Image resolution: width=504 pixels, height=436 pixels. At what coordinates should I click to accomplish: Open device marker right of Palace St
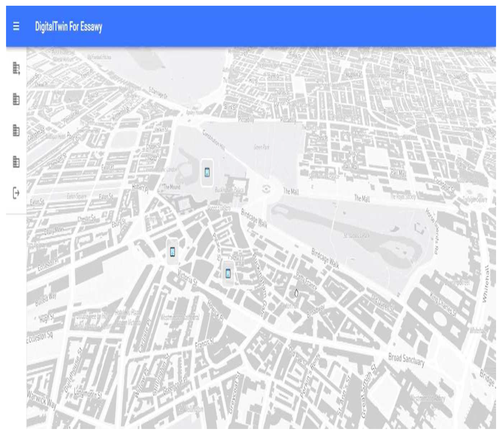tap(228, 273)
